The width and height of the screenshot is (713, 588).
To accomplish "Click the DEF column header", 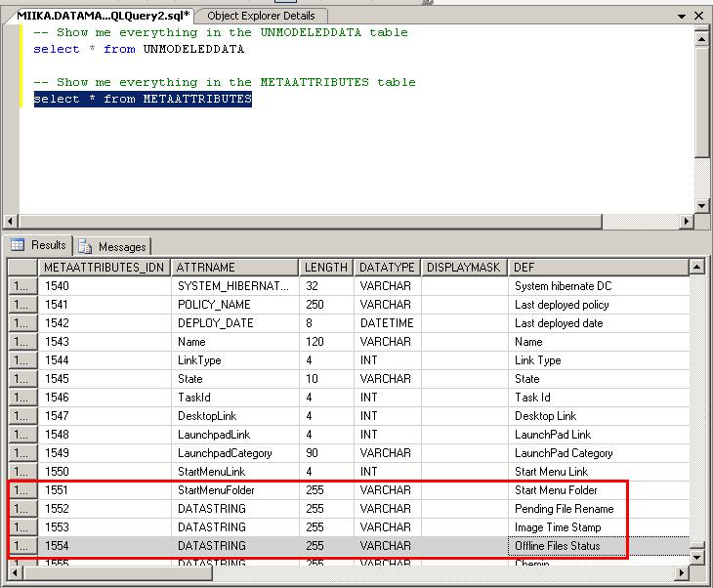I will pyautogui.click(x=599, y=268).
